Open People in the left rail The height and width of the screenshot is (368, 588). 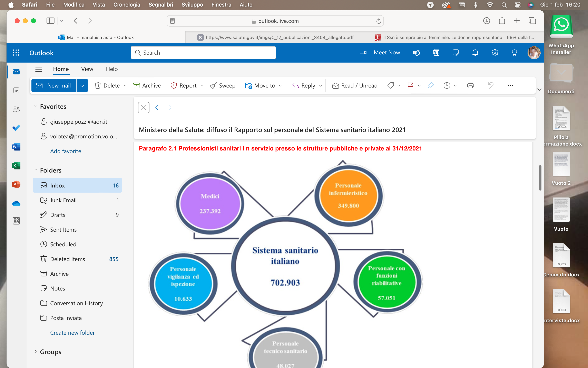(16, 109)
